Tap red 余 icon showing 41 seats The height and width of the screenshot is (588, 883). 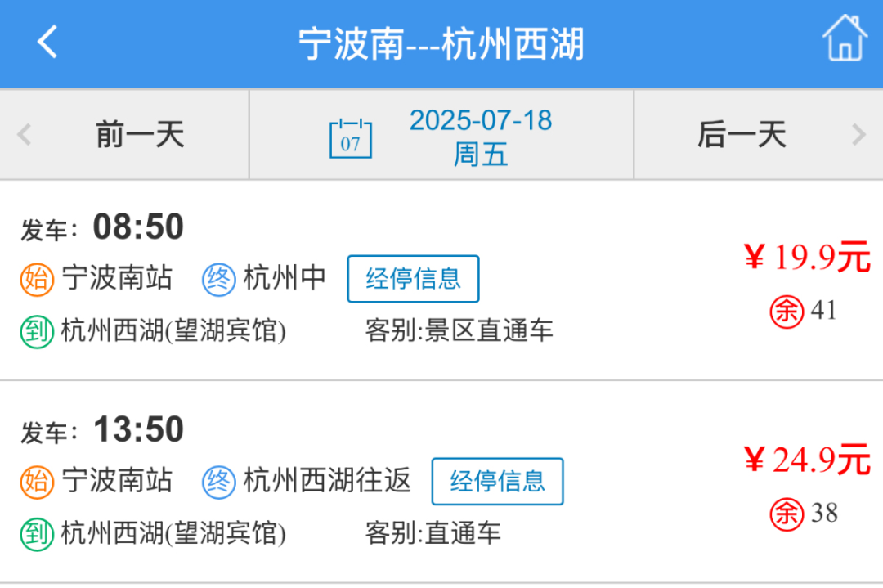pos(787,311)
